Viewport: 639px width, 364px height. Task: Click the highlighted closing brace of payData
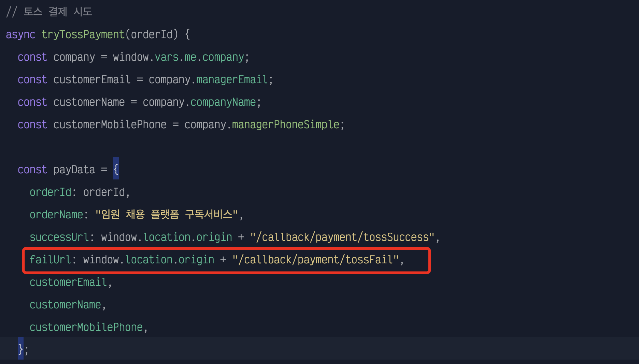(21, 348)
